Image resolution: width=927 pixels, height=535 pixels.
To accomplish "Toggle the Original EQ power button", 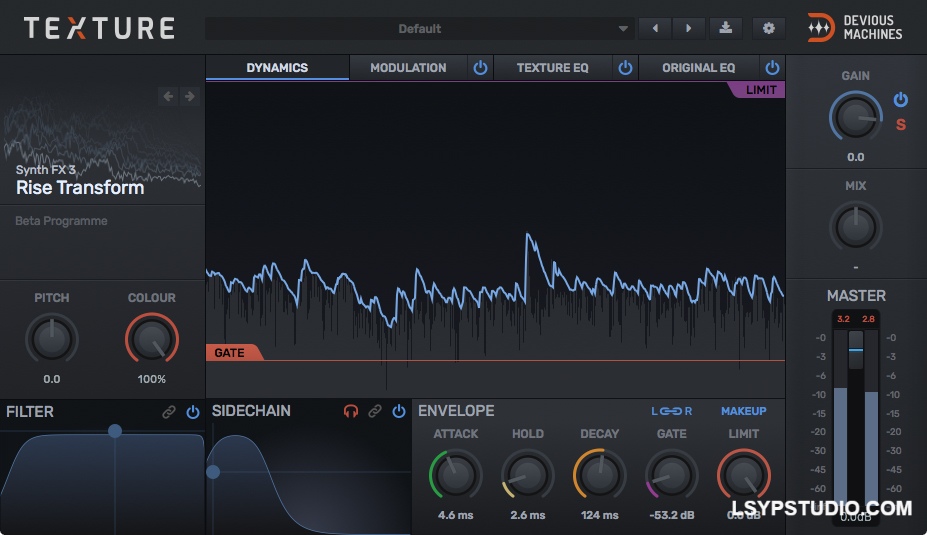I will [x=772, y=67].
